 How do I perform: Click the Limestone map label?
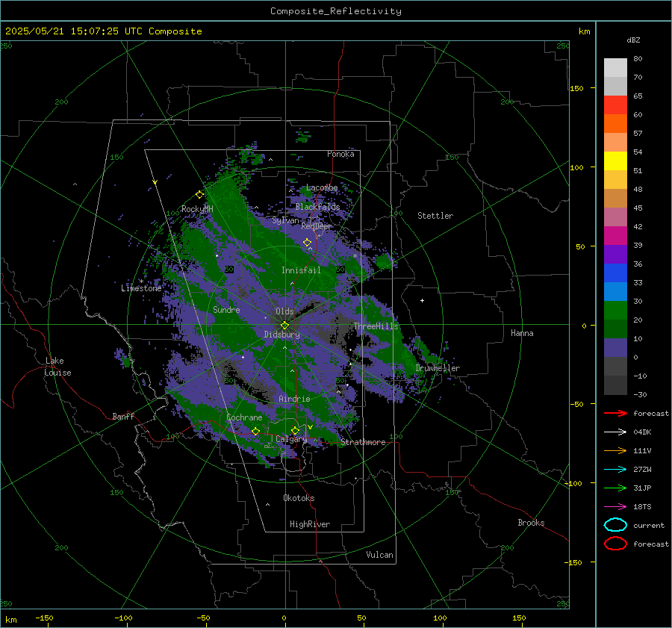(x=141, y=288)
